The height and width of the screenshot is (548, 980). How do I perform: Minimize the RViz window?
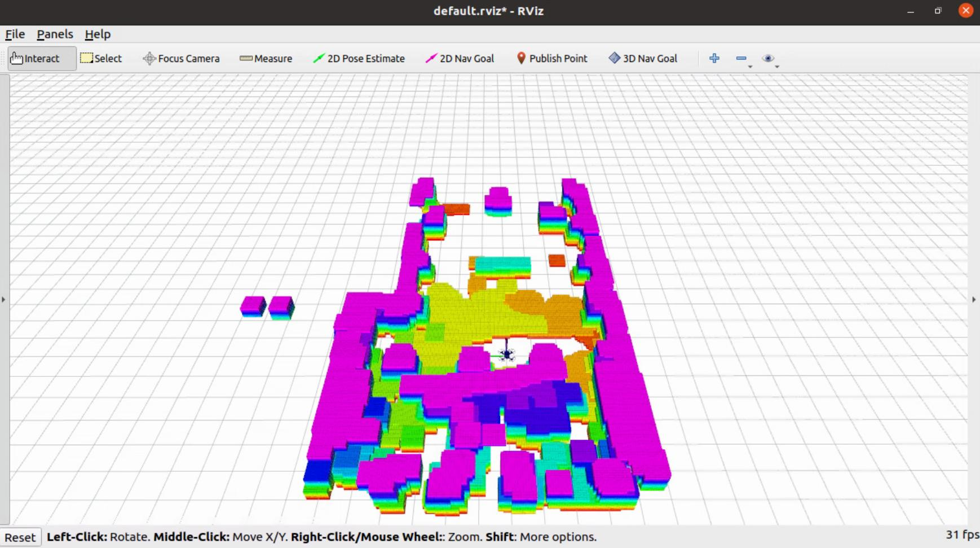click(910, 11)
